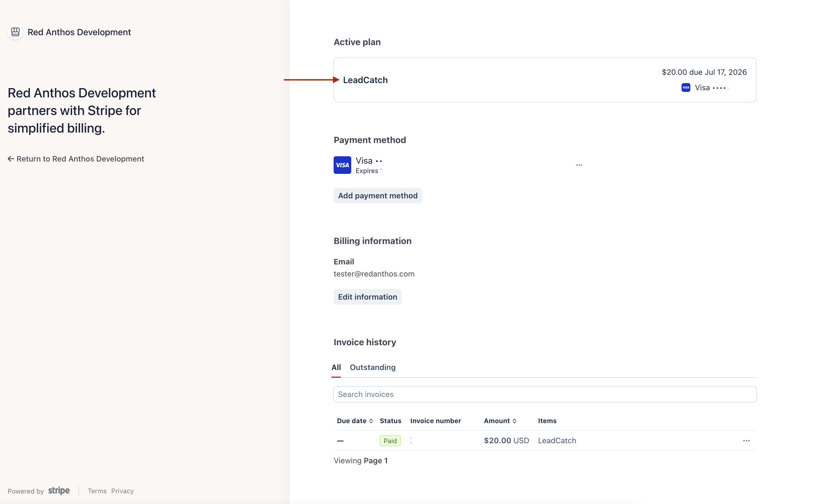Click the Paid status badge
The height and width of the screenshot is (504, 839).
click(x=390, y=440)
